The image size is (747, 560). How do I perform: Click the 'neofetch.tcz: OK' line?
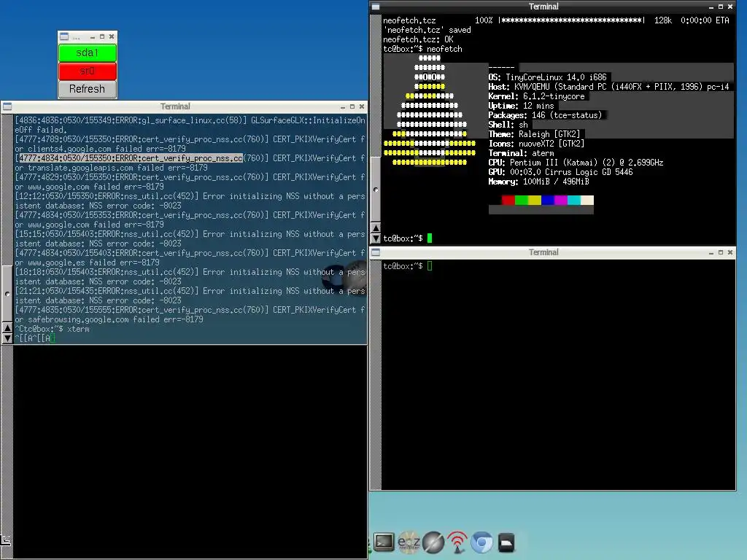click(x=418, y=39)
